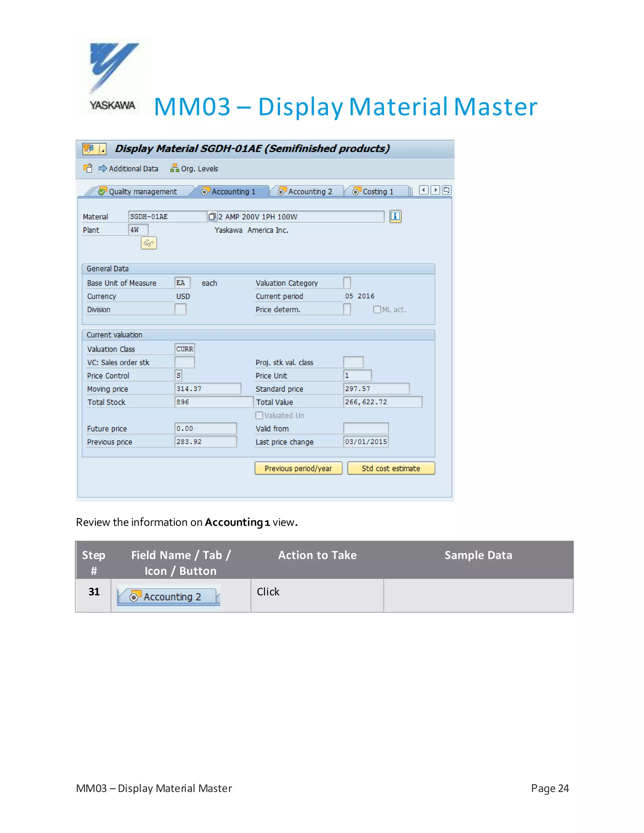
Task: Click the Total Value field 266,622.72
Action: [x=383, y=402]
